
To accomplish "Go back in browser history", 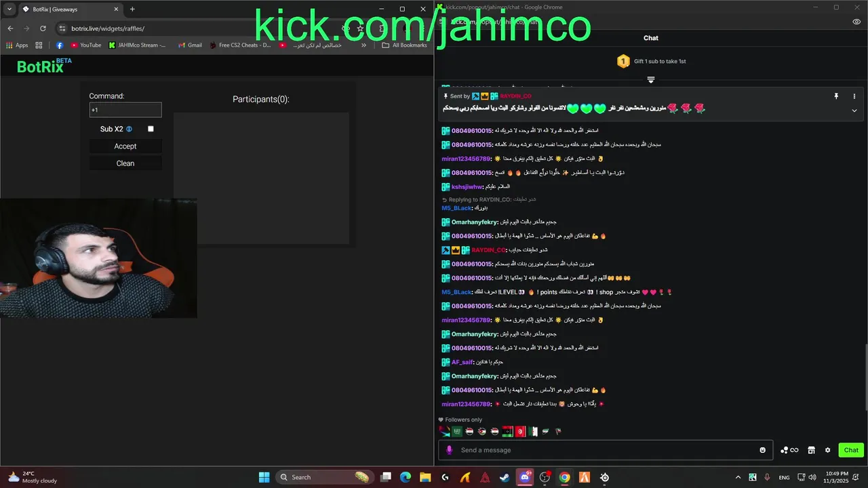I will click(10, 28).
